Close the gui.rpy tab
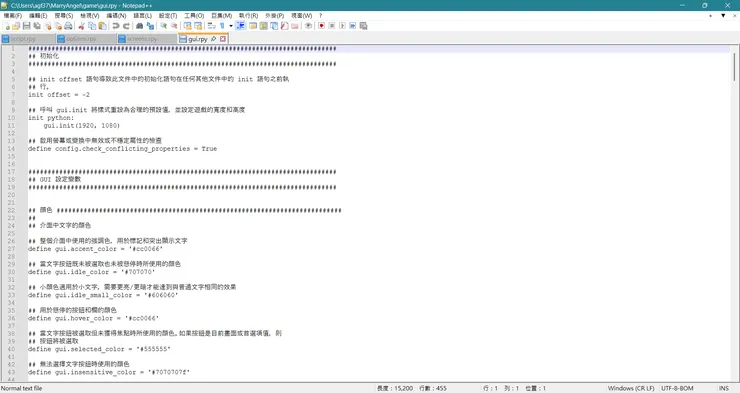The height and width of the screenshot is (393, 740). (223, 39)
